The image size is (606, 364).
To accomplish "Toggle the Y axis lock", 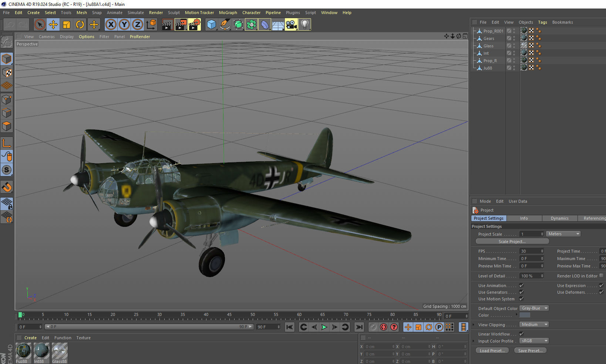I will 124,25.
